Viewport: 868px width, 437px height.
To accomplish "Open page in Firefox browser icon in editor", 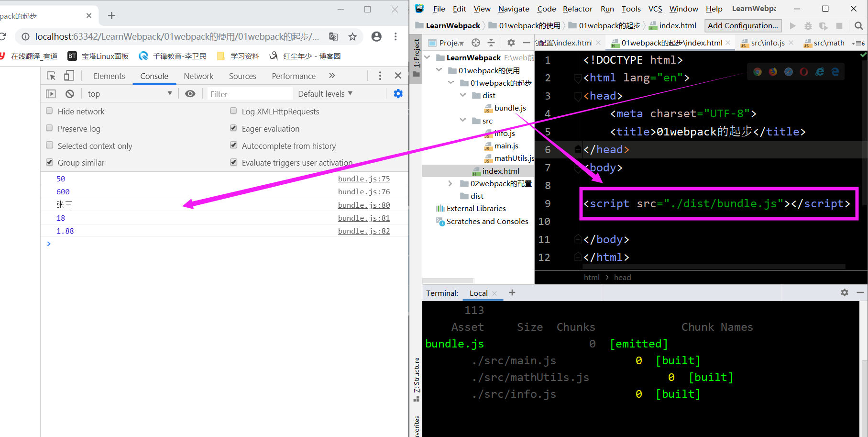I will pos(773,72).
